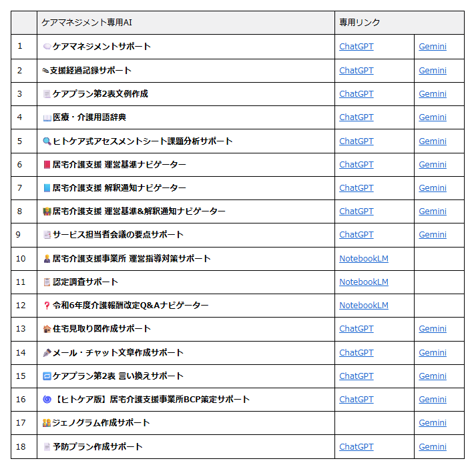
Task: Click the magnifying glass icon beside ヒトケア式アセスメントシート
Action: (x=47, y=141)
